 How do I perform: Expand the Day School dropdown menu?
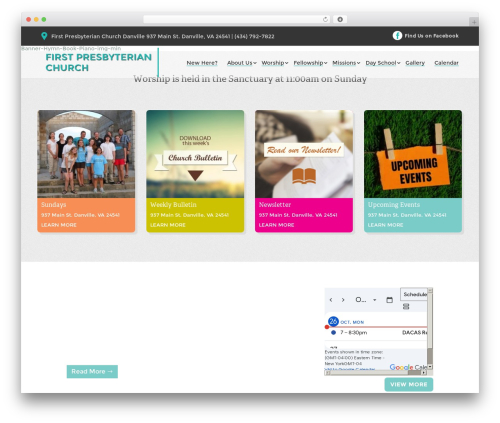(383, 63)
